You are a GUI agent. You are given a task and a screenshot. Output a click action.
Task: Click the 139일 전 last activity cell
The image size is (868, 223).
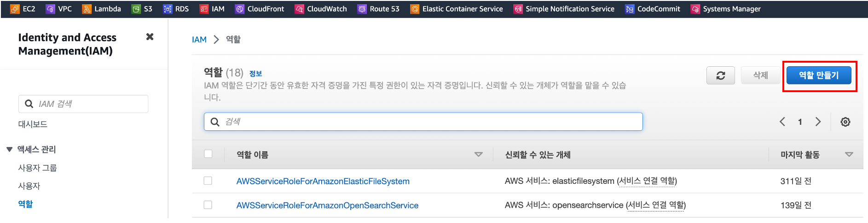(796, 205)
